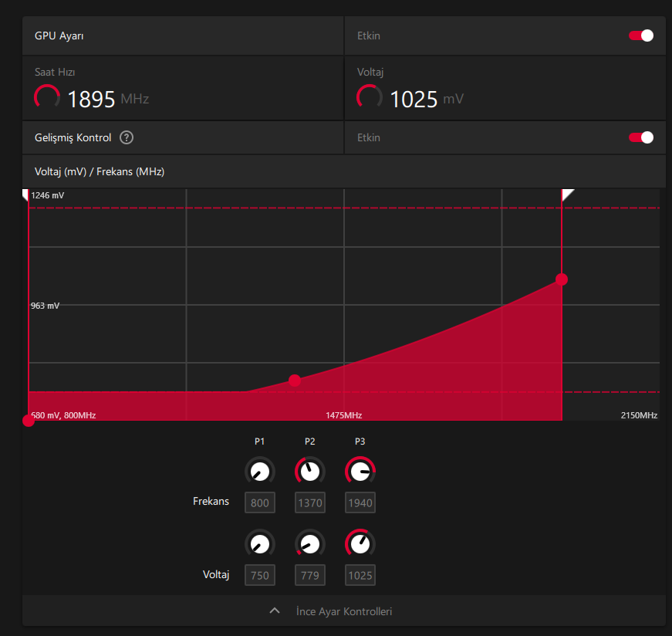Click the P2 column header label

pyautogui.click(x=310, y=441)
